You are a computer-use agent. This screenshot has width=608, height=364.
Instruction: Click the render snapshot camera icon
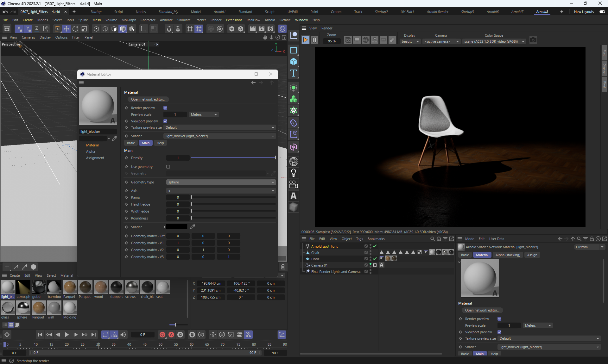tap(533, 40)
